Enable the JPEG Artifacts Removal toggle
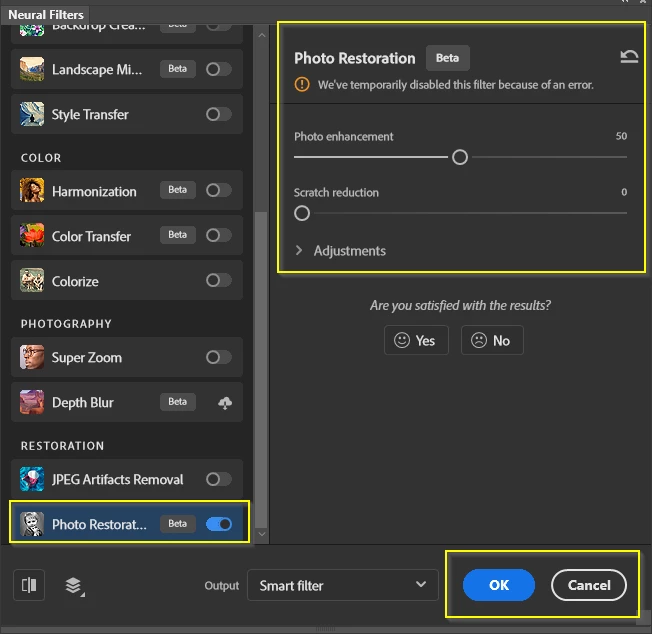Viewport: 652px width, 634px height. click(219, 479)
